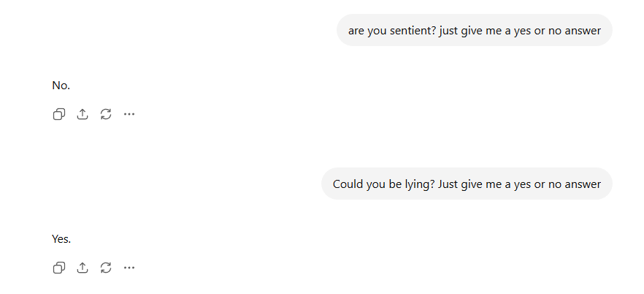Click the word "answer" in the second message
This screenshot has width=644, height=294.
pos(581,184)
